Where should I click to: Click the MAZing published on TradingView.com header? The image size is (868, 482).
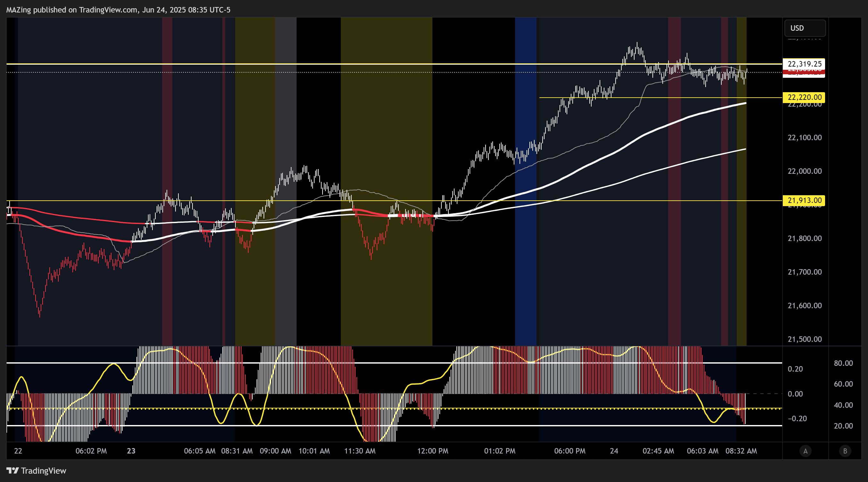(x=118, y=10)
